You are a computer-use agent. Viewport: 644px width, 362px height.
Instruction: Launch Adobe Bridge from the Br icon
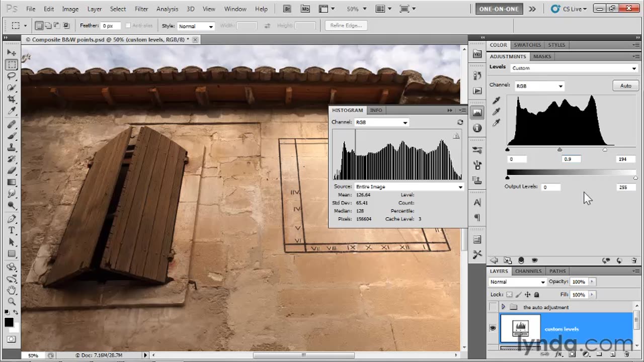(288, 9)
